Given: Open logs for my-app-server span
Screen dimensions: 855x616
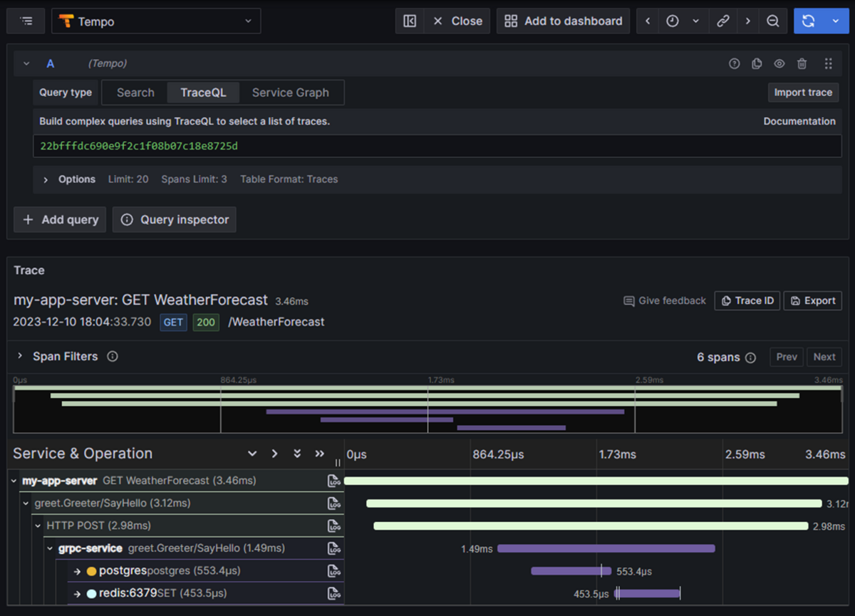Looking at the screenshot, I should point(334,481).
